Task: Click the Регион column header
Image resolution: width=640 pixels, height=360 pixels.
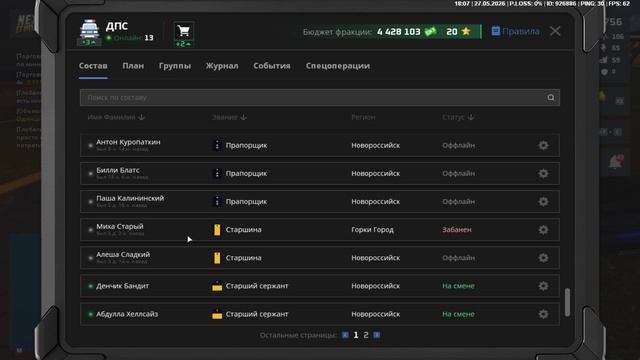Action: pos(363,117)
